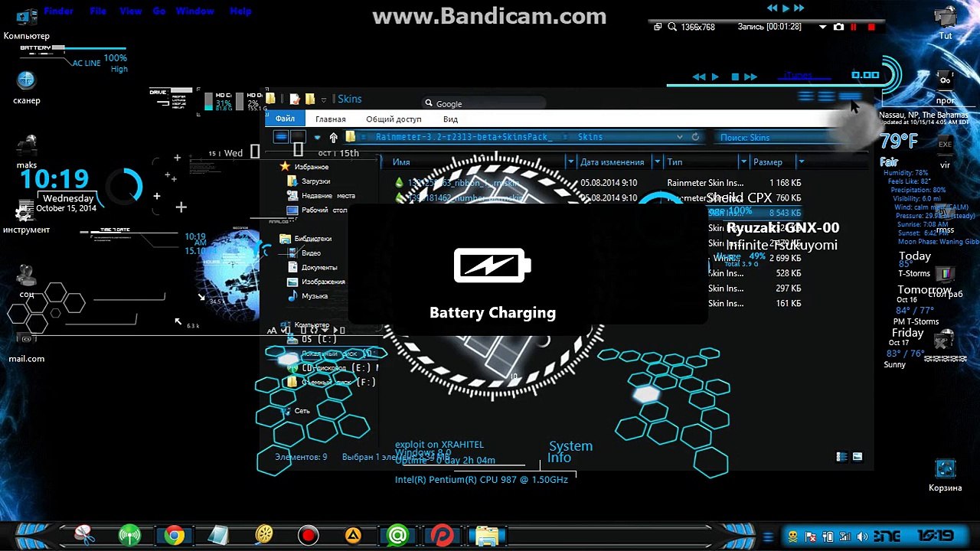This screenshot has height=551, width=980.
Task: Open the Window menu in the top bar
Action: (x=194, y=11)
